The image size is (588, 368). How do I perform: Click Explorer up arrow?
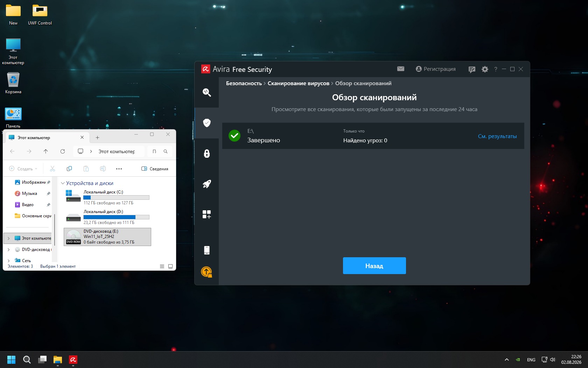(x=45, y=151)
